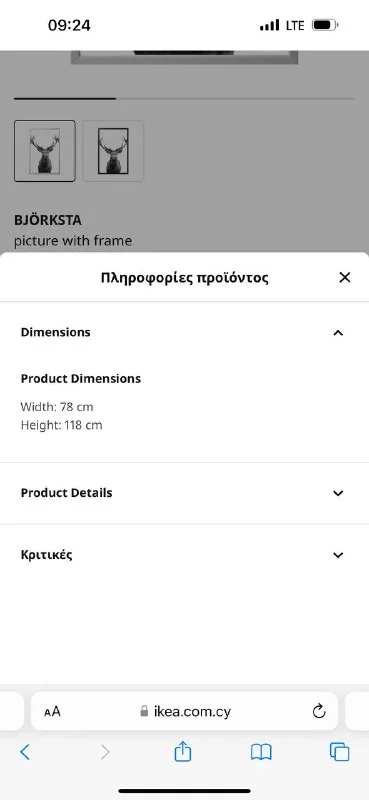Reload the ikea.com.cy page
Image resolution: width=369 pixels, height=800 pixels.
coord(319,711)
